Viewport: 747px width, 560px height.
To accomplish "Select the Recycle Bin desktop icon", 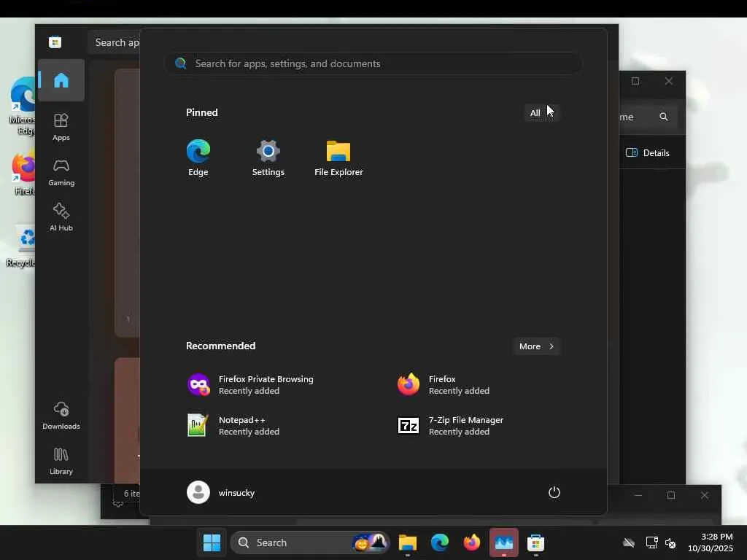I will click(x=21, y=246).
